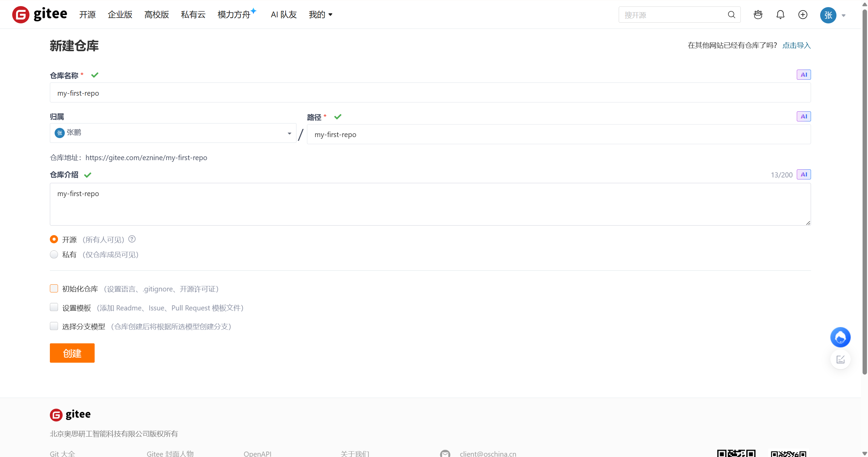
Task: Open the 我的 dropdown menu
Action: [x=321, y=15]
